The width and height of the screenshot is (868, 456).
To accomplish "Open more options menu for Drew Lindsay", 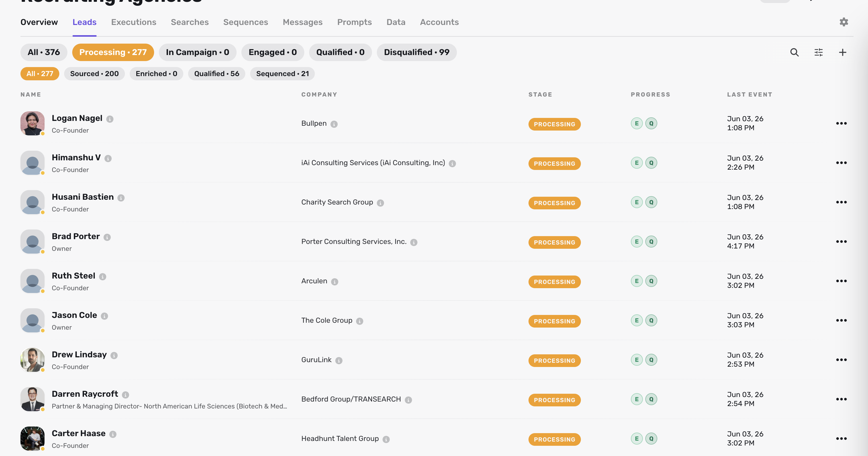I will [841, 360].
